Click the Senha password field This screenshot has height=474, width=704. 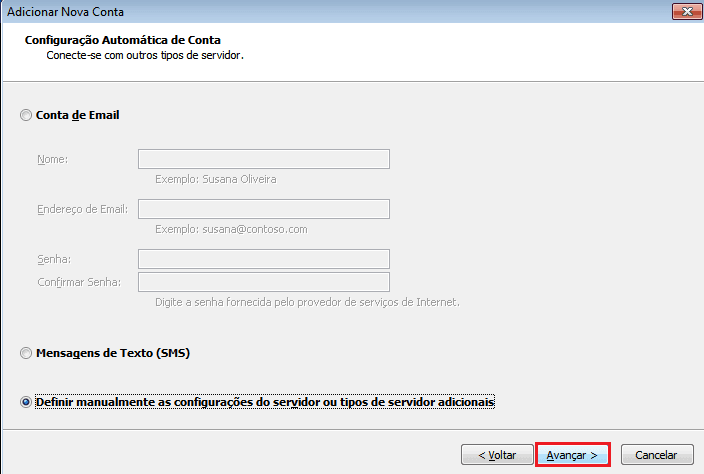click(x=263, y=259)
